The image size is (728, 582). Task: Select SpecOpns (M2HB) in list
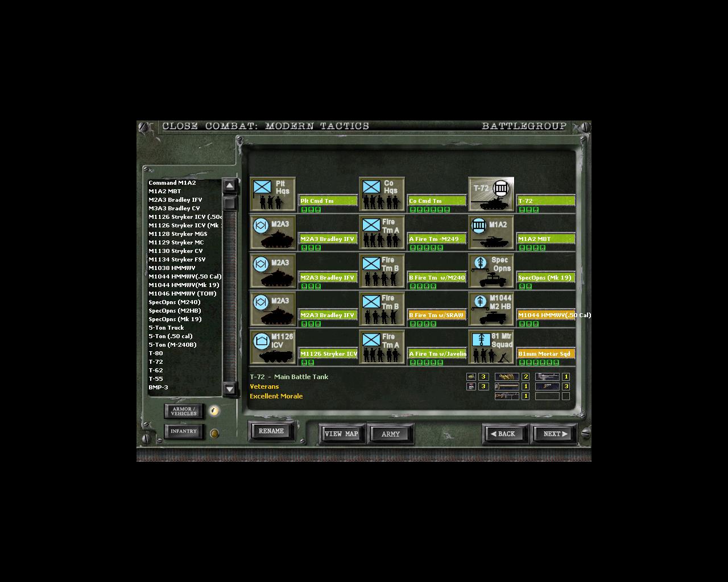click(x=175, y=310)
